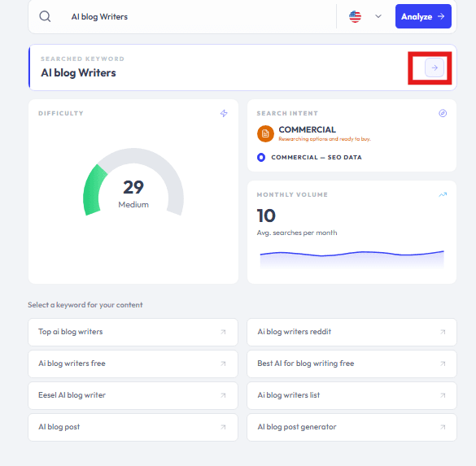Click the US flag country selector

(355, 16)
